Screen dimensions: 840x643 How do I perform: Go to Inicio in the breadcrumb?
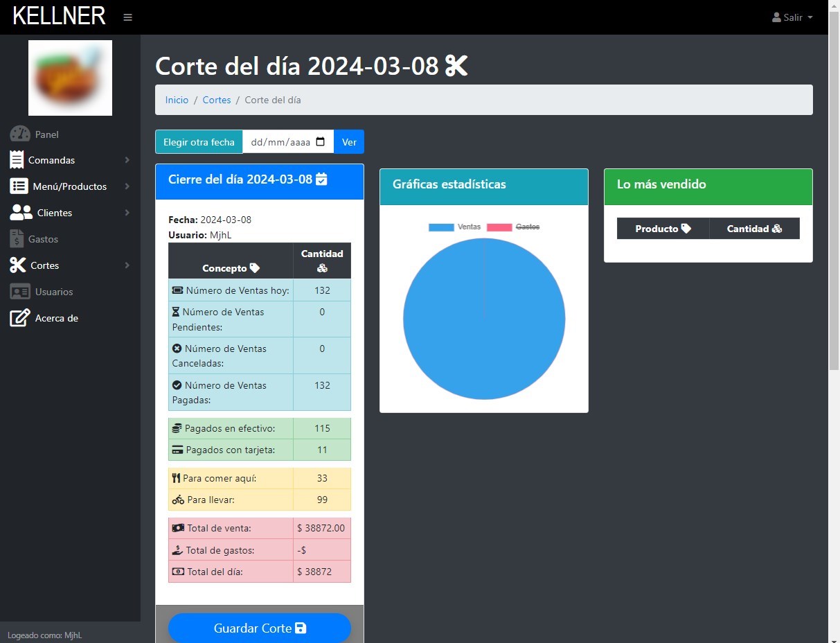pyautogui.click(x=177, y=100)
